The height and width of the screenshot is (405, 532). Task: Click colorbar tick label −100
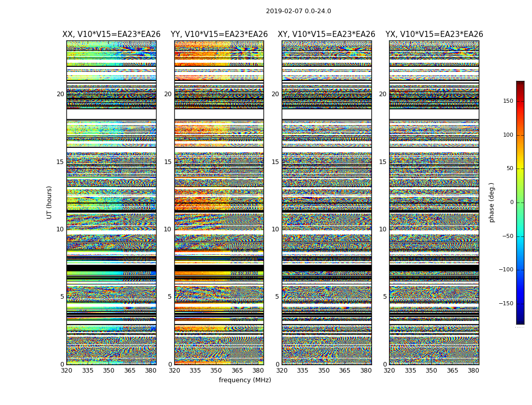[x=506, y=269]
